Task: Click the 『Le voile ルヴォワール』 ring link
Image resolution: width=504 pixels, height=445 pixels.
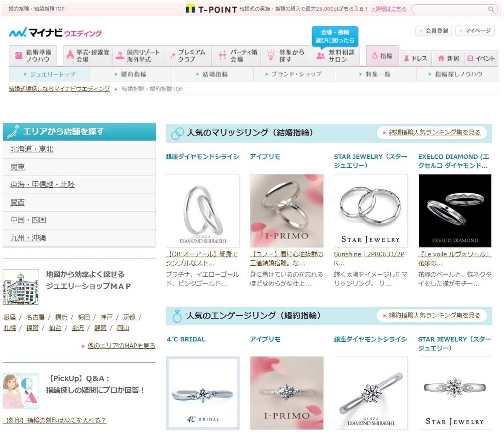Action: 454,259
